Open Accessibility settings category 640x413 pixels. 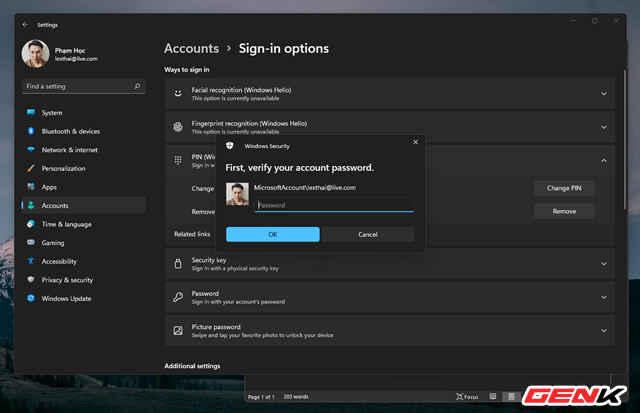[x=84, y=261]
